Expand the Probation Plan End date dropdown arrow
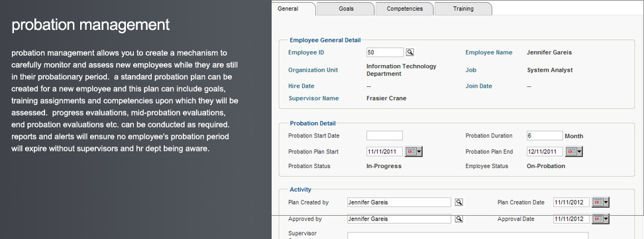This screenshot has width=644, height=239. coord(580,151)
